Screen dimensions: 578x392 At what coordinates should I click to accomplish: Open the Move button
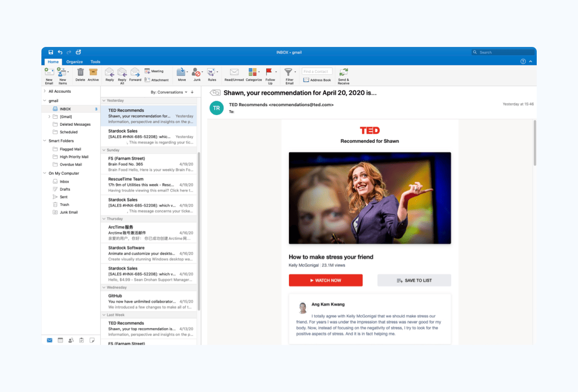click(x=182, y=74)
